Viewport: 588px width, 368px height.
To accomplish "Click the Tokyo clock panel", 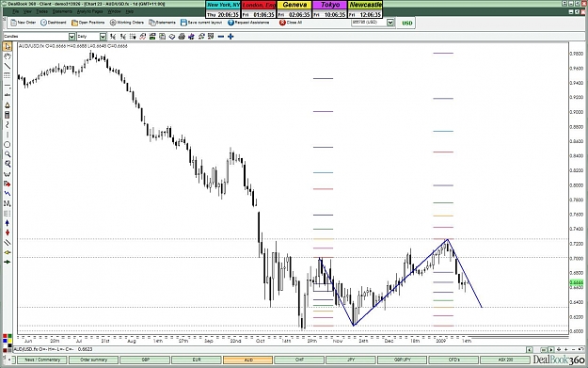I will click(x=329, y=9).
